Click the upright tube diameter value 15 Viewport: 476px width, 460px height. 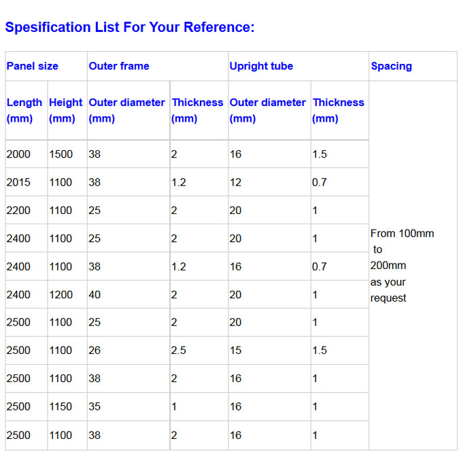(235, 351)
